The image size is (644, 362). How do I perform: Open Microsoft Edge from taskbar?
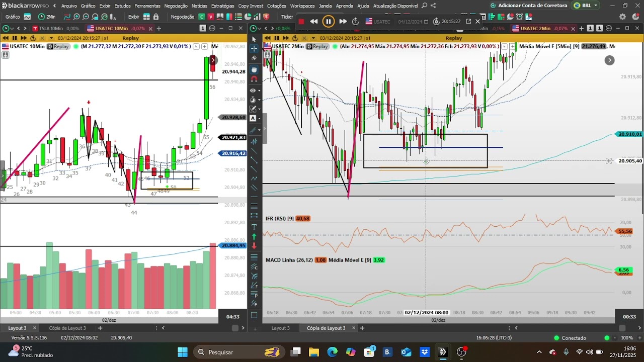(x=333, y=352)
